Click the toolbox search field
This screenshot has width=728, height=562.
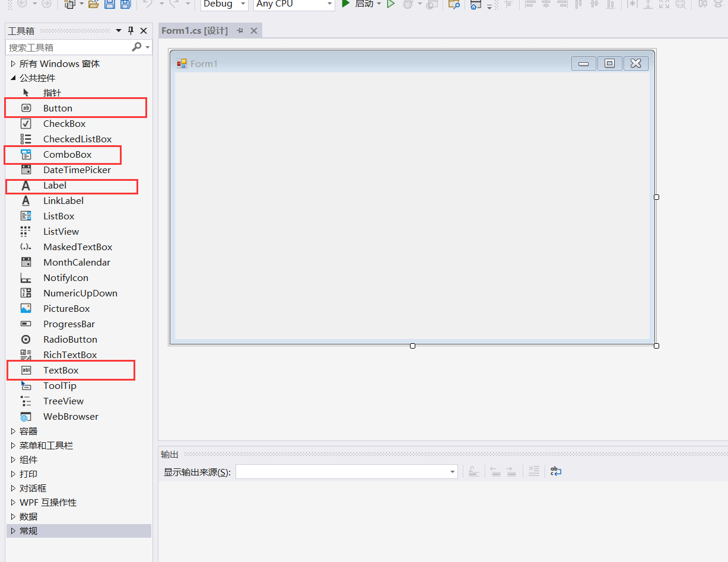point(68,47)
